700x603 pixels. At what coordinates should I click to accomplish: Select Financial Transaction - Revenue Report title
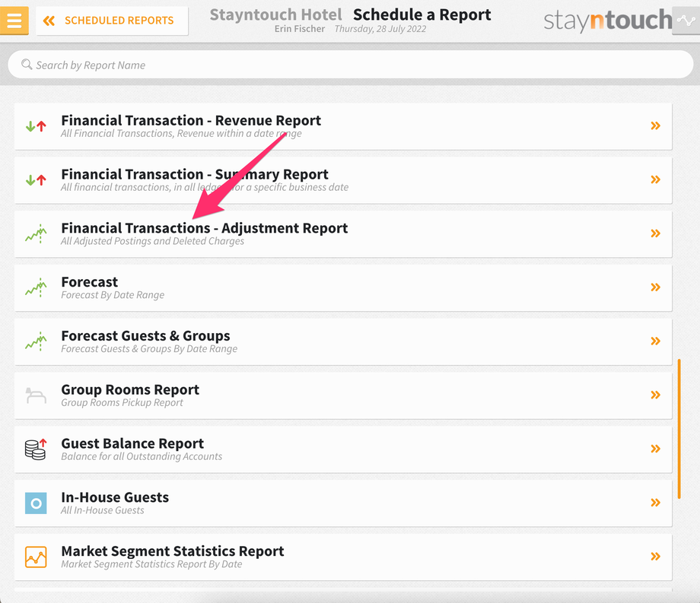tap(191, 120)
